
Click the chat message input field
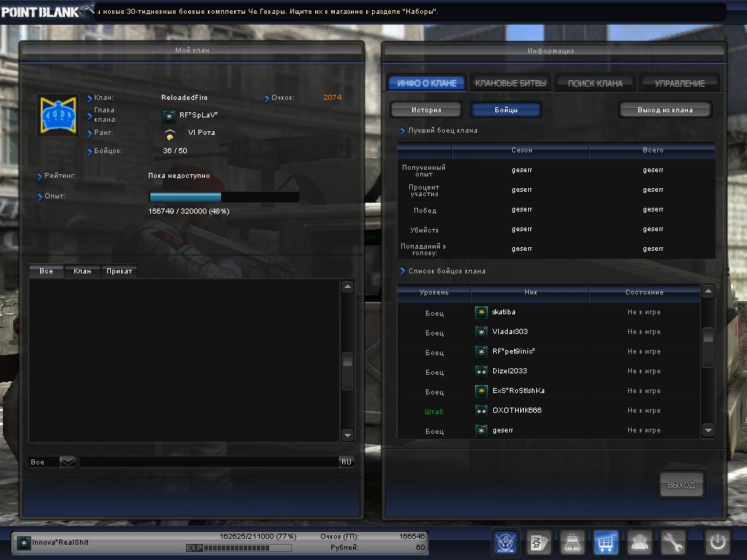[x=209, y=462]
